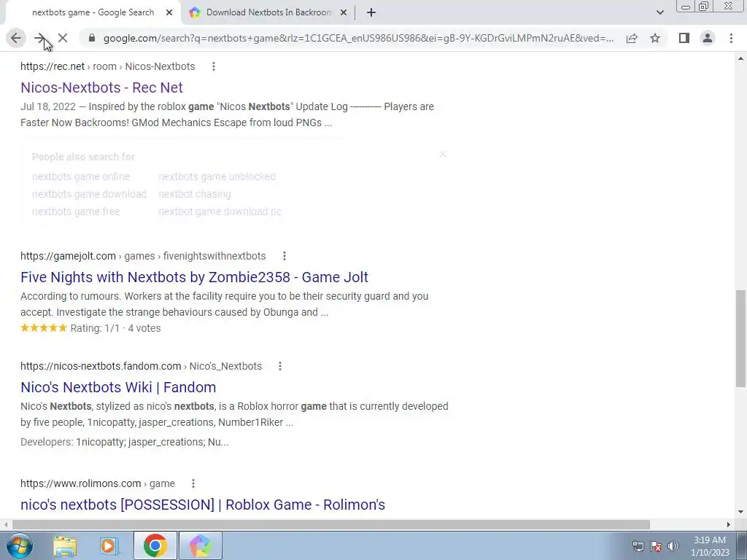Open options for the rec.net result
The image size is (747, 560).
[214, 66]
